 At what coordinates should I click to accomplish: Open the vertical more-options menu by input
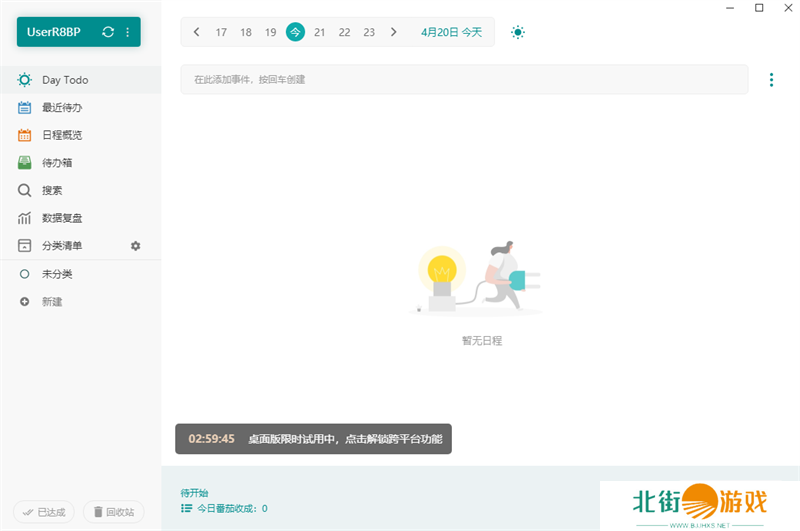coord(771,80)
